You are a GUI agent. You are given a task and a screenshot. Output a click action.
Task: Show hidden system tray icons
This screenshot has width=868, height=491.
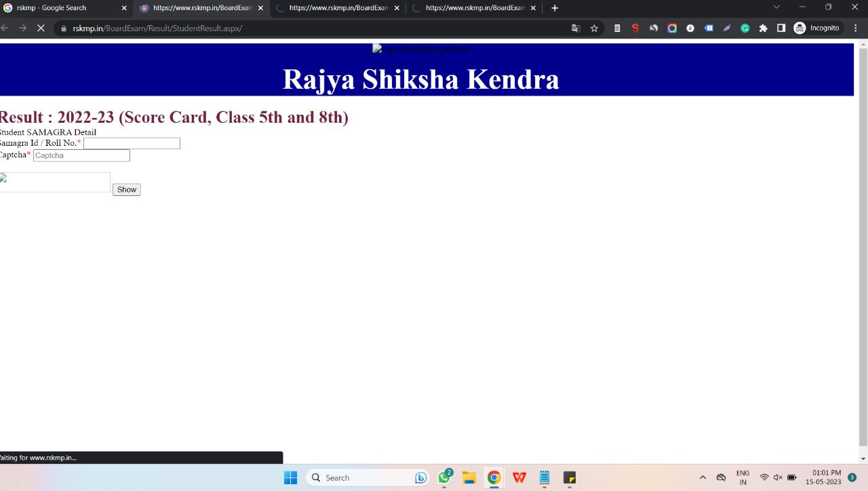[x=703, y=477]
